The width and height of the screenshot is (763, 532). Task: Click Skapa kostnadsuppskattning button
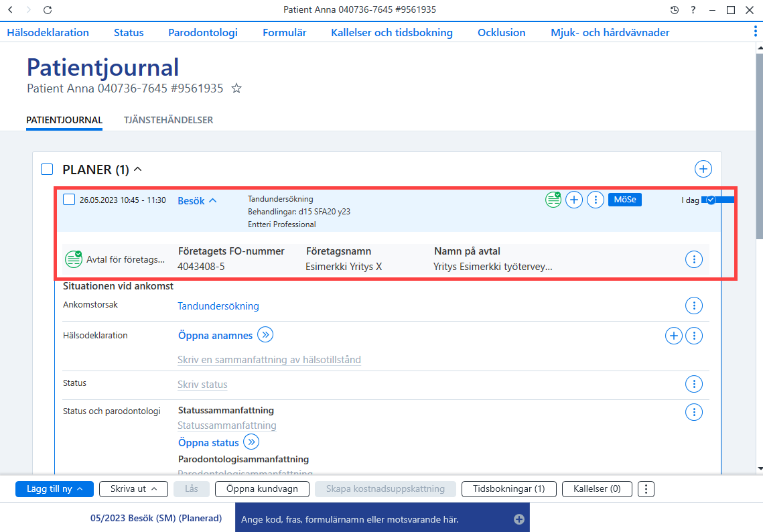[x=385, y=488]
